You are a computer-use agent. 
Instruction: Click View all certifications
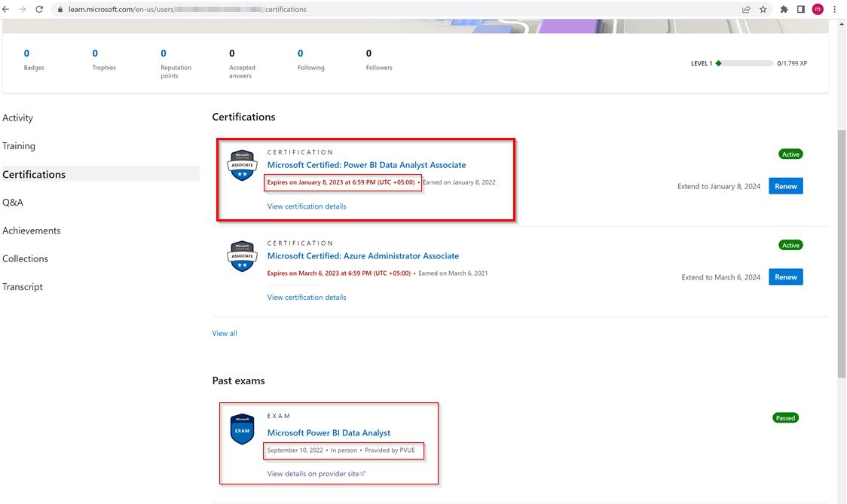coord(225,333)
